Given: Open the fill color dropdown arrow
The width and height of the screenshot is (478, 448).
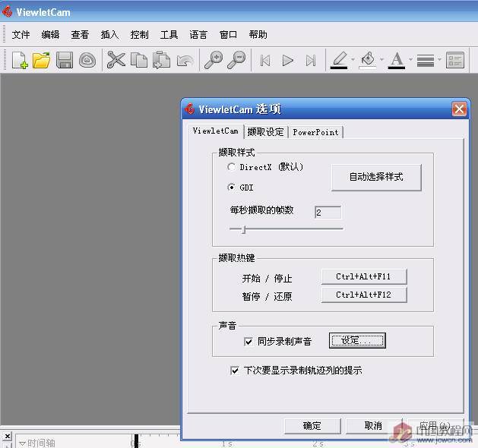Looking at the screenshot, I should (x=381, y=59).
